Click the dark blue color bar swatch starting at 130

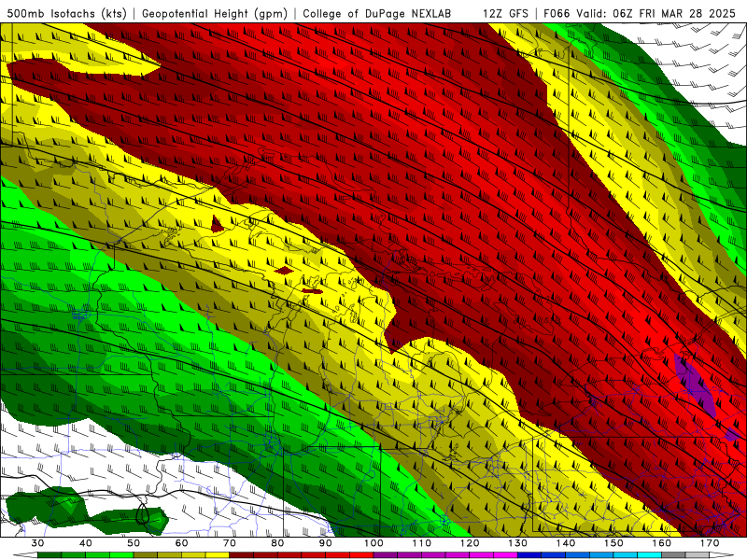click(529, 555)
